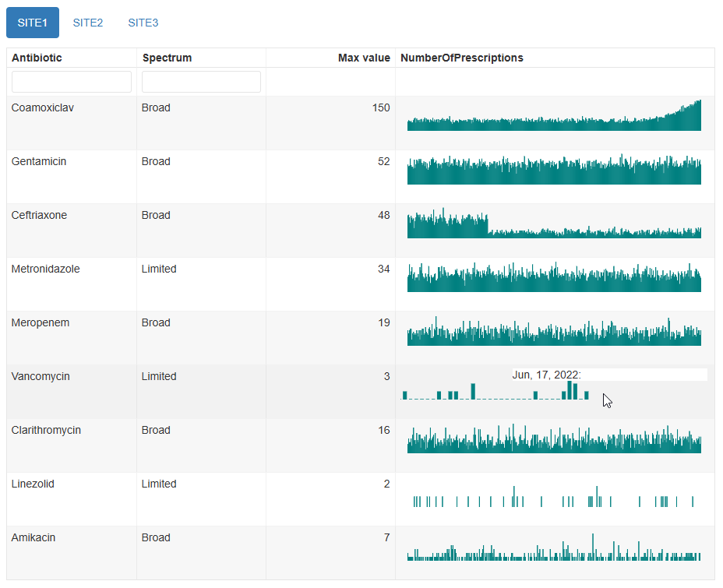Image resolution: width=723 pixels, height=588 pixels.
Task: Sort by the Antibiotic column header
Action: click(37, 58)
